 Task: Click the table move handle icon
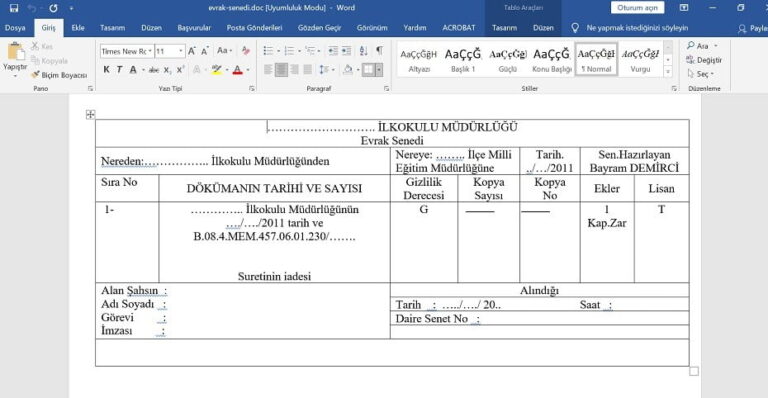click(90, 115)
